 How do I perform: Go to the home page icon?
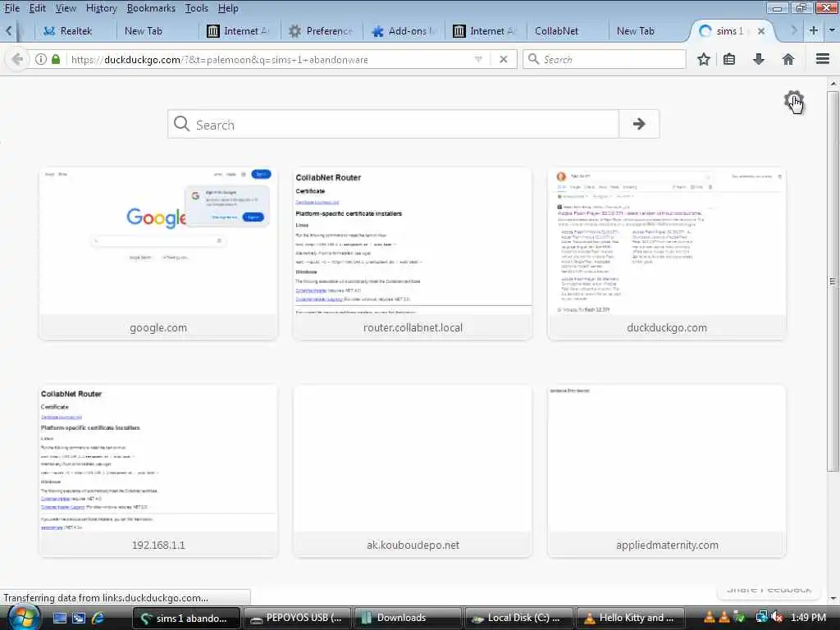coord(787,59)
